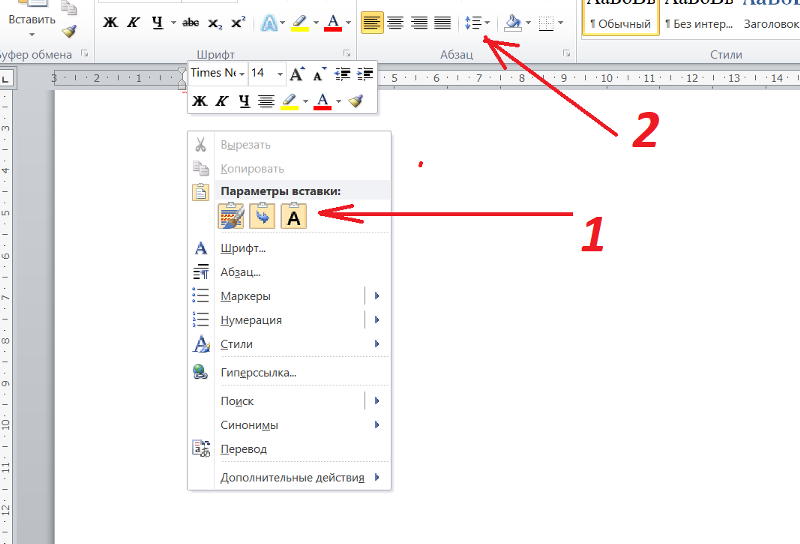Open Вставить dropdown arrow below paste
This screenshot has height=544, width=800.
tap(32, 35)
